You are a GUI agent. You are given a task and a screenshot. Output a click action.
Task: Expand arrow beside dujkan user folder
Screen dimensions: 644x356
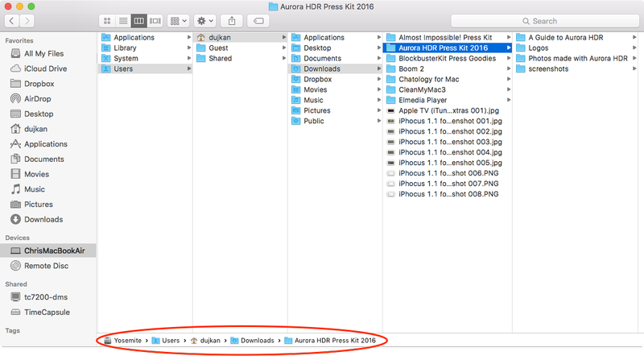pos(284,37)
